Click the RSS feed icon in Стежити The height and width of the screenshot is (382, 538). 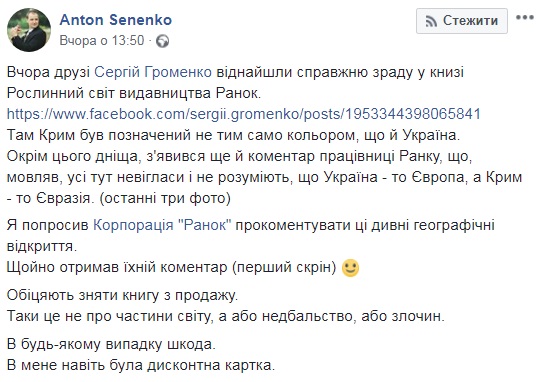431,21
